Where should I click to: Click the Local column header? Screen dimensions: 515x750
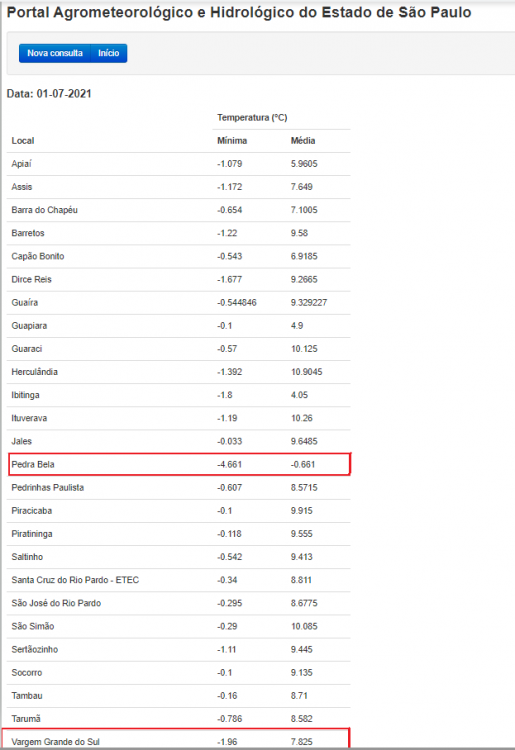23,141
